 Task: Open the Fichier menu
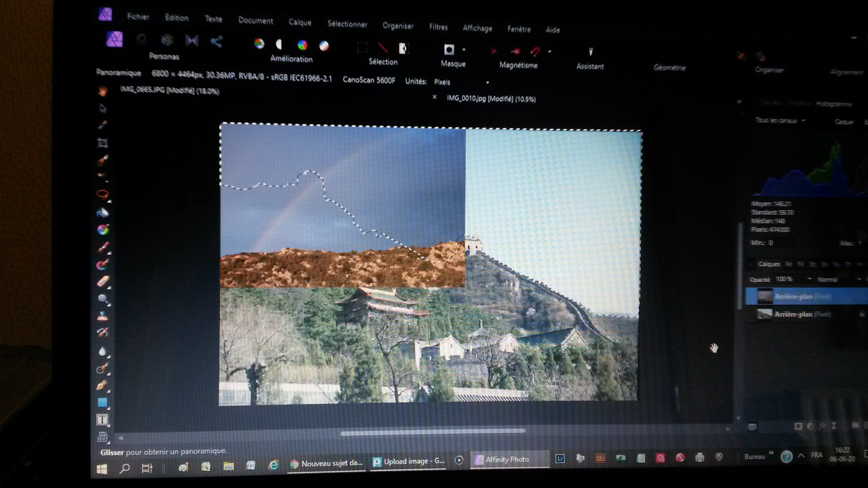point(138,16)
